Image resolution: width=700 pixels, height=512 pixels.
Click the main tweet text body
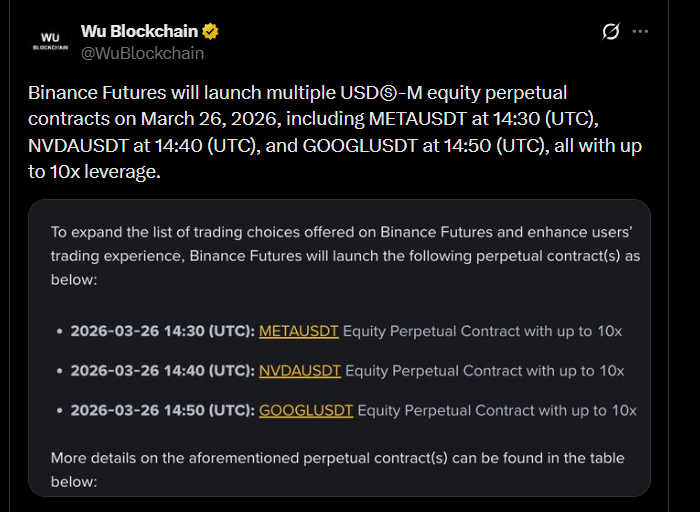pos(340,132)
